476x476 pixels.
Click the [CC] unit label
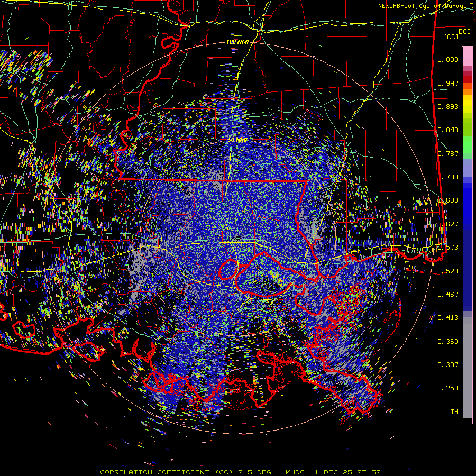[452, 36]
